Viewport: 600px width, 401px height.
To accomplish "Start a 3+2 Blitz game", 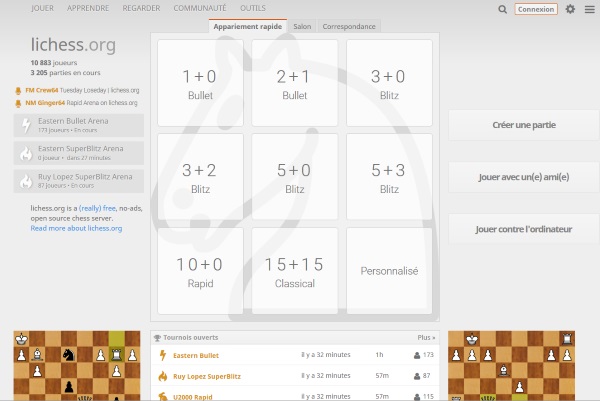I will point(200,177).
